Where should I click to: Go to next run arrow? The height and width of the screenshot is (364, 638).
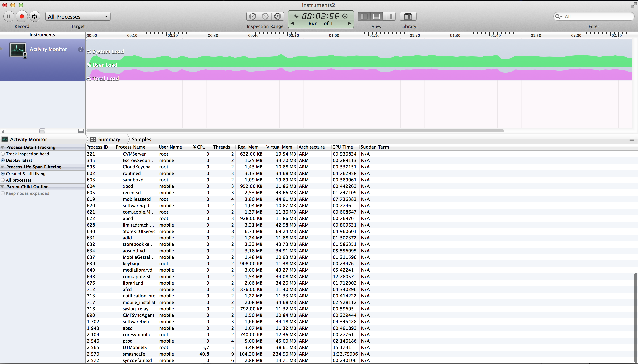click(349, 23)
